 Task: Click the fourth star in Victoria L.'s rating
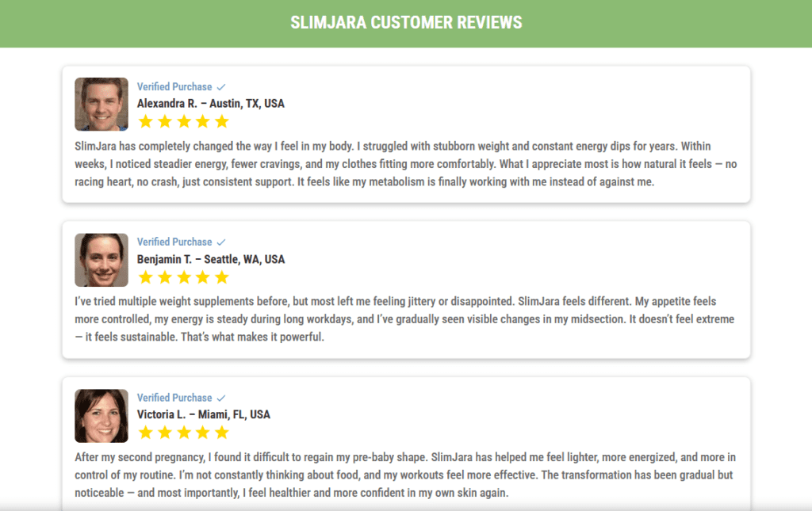pyautogui.click(x=203, y=433)
